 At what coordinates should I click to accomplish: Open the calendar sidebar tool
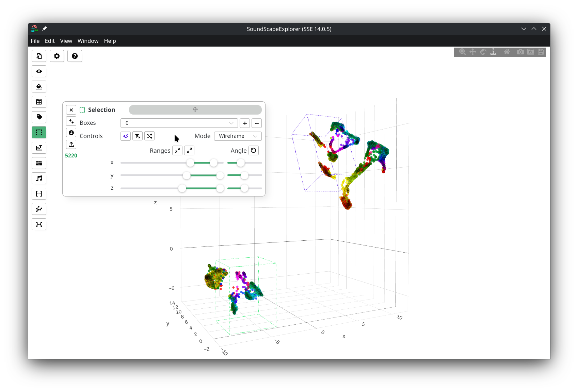pos(39,102)
